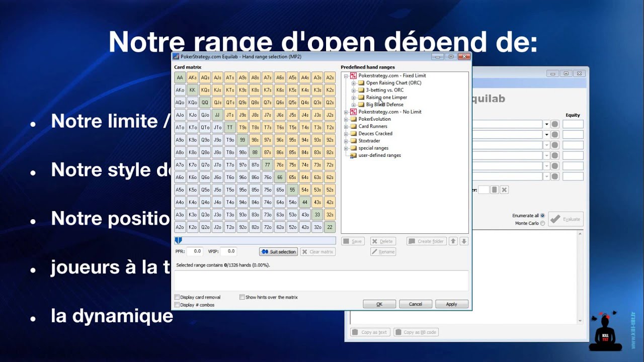Click the card picker icon in the Equilab window

click(495, 190)
